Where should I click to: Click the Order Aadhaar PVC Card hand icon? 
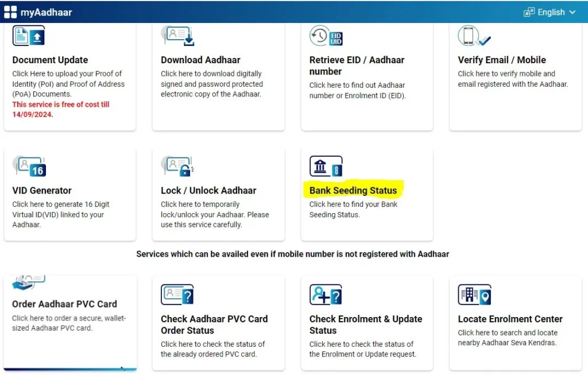point(29,283)
